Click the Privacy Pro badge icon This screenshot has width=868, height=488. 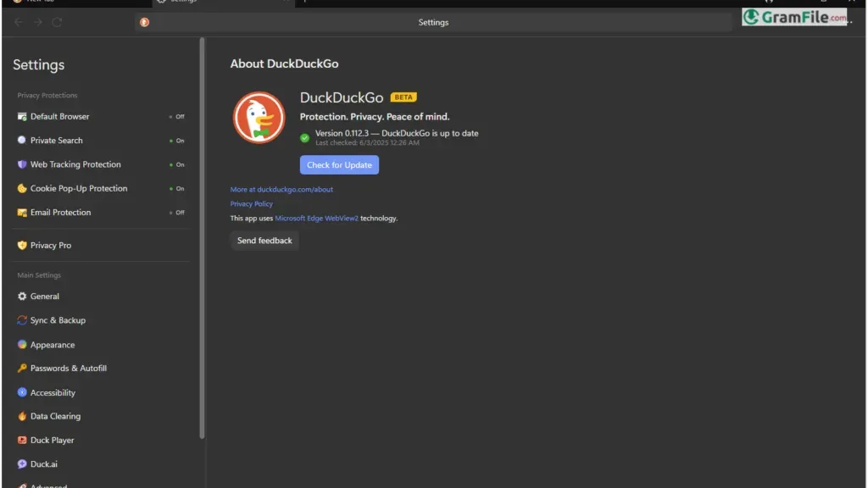[21, 245]
